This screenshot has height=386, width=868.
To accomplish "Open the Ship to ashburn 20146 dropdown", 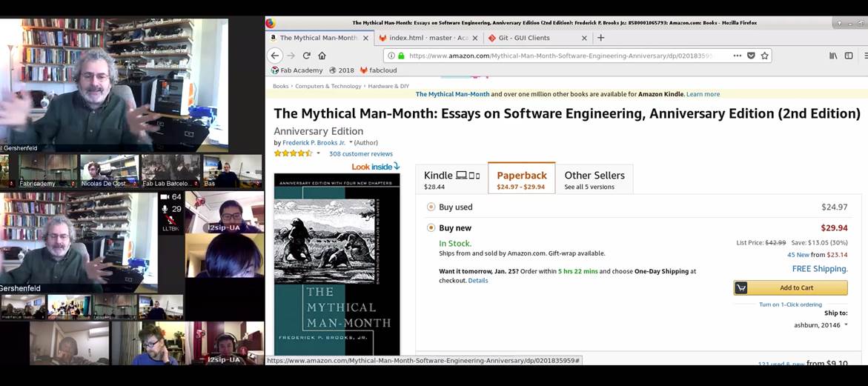I will (x=821, y=325).
